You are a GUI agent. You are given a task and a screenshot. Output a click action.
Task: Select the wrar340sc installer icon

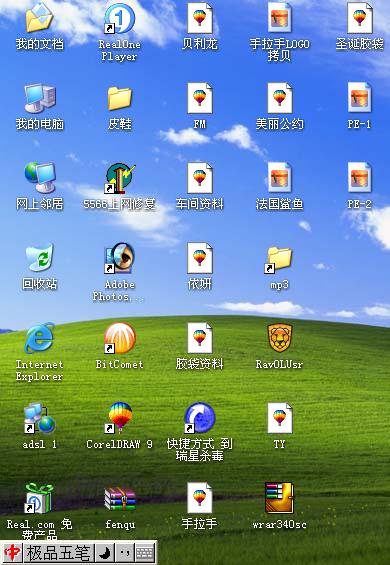pos(279,498)
